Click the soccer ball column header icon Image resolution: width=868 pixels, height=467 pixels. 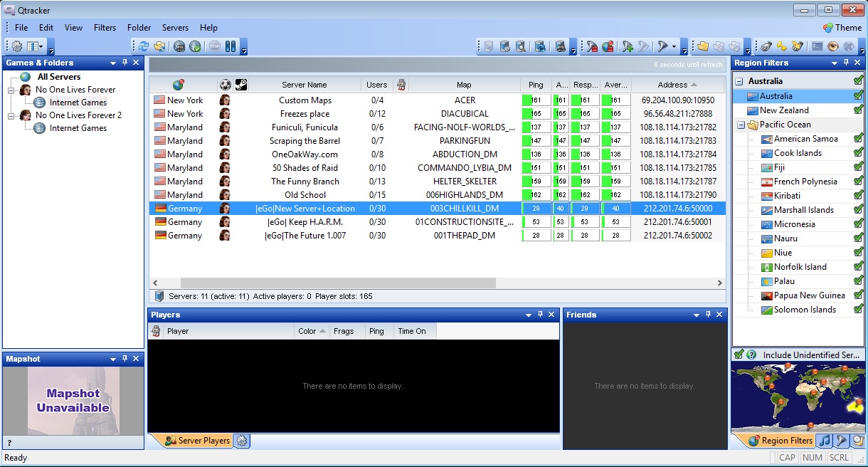[226, 85]
